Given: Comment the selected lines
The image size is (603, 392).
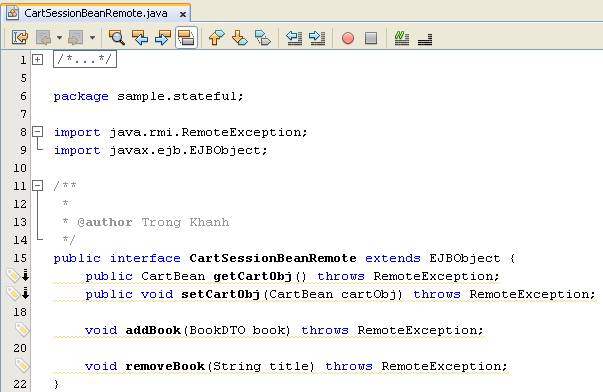Looking at the screenshot, I should [401, 38].
